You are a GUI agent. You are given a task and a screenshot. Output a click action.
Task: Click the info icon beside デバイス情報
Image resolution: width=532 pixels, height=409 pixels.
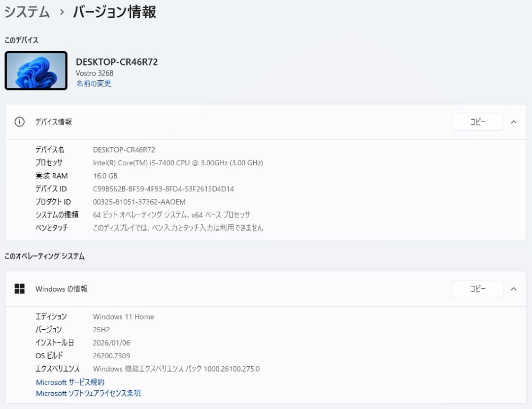pos(19,122)
